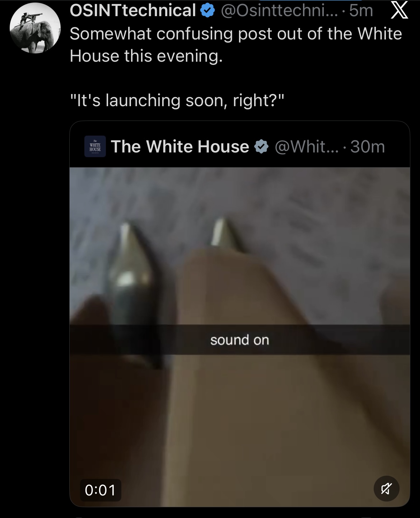Open the @Osinttechni... handle link
This screenshot has width=420, height=518.
[x=279, y=11]
